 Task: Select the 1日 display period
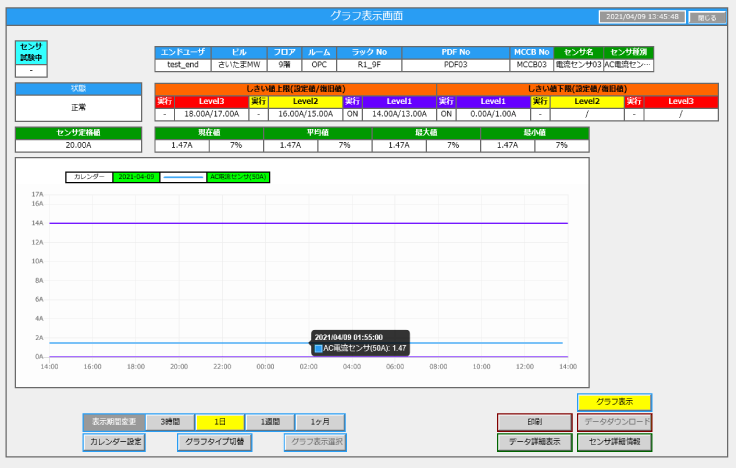point(220,422)
